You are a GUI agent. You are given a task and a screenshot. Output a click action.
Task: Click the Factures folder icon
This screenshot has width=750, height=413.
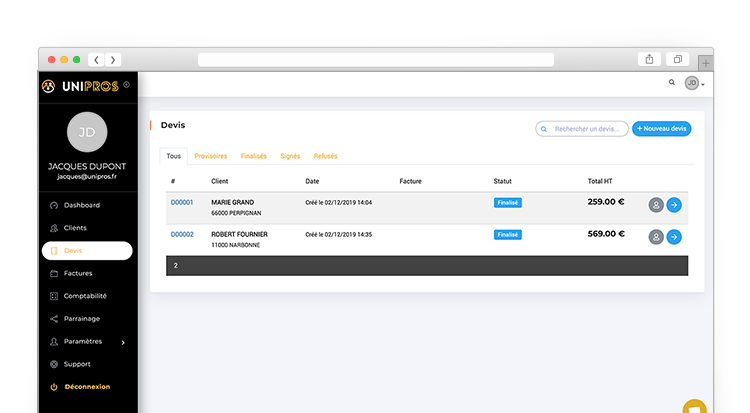[54, 273]
